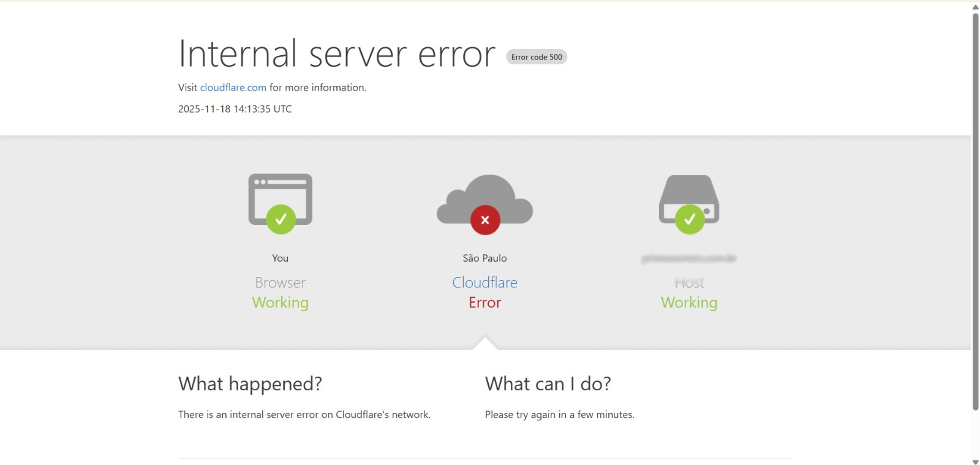Image resolution: width=980 pixels, height=465 pixels.
Task: Click the green checkmark on the host icon
Action: [x=689, y=219]
